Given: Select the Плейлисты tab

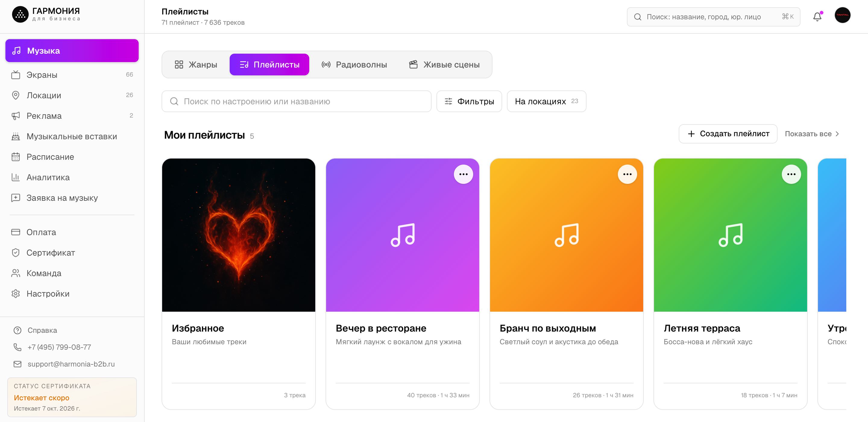Looking at the screenshot, I should [x=269, y=65].
